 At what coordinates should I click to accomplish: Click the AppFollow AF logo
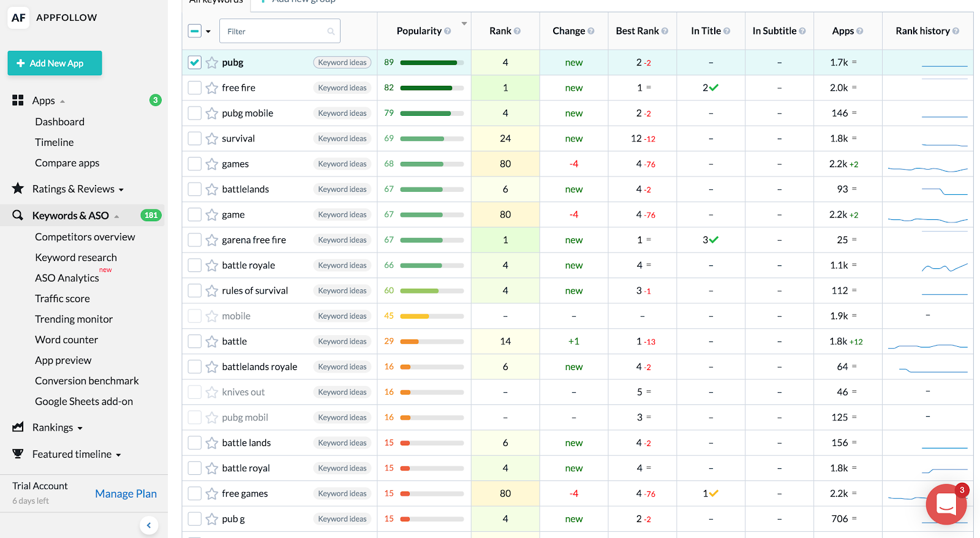click(19, 18)
